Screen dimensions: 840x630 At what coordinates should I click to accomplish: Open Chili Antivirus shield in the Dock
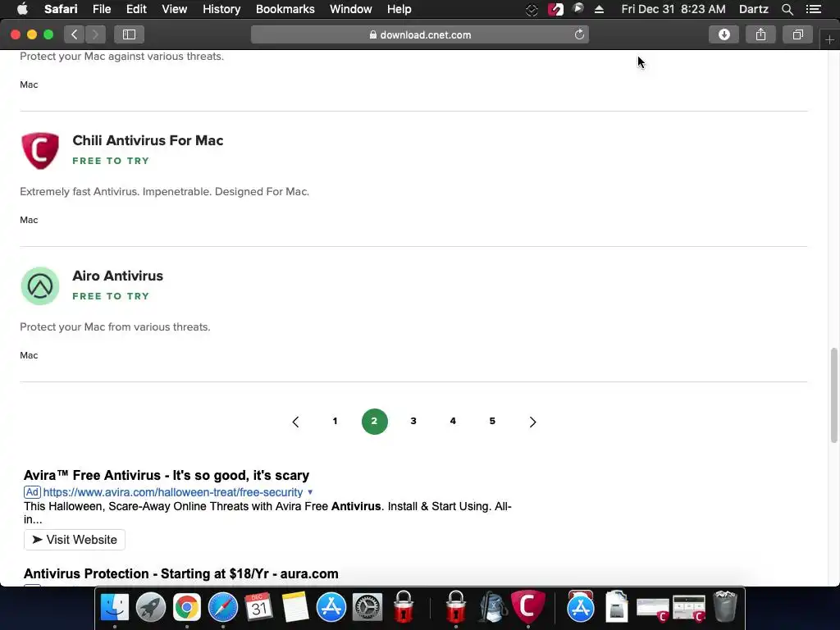click(528, 606)
